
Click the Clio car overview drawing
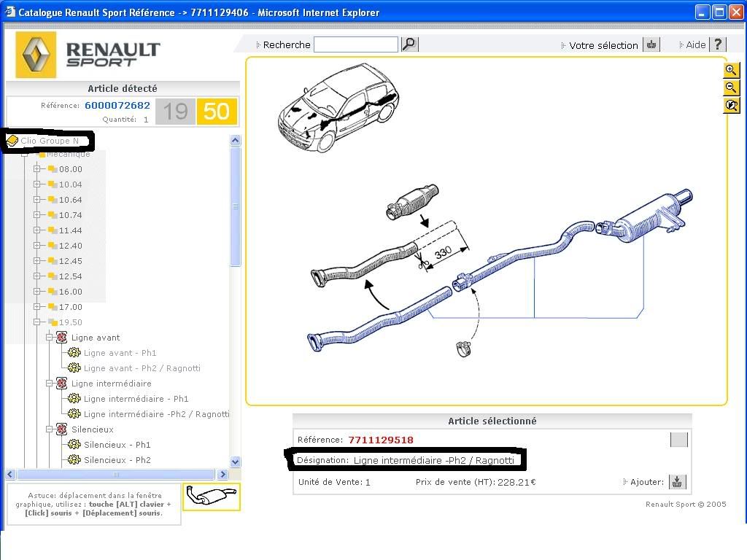[x=338, y=107]
